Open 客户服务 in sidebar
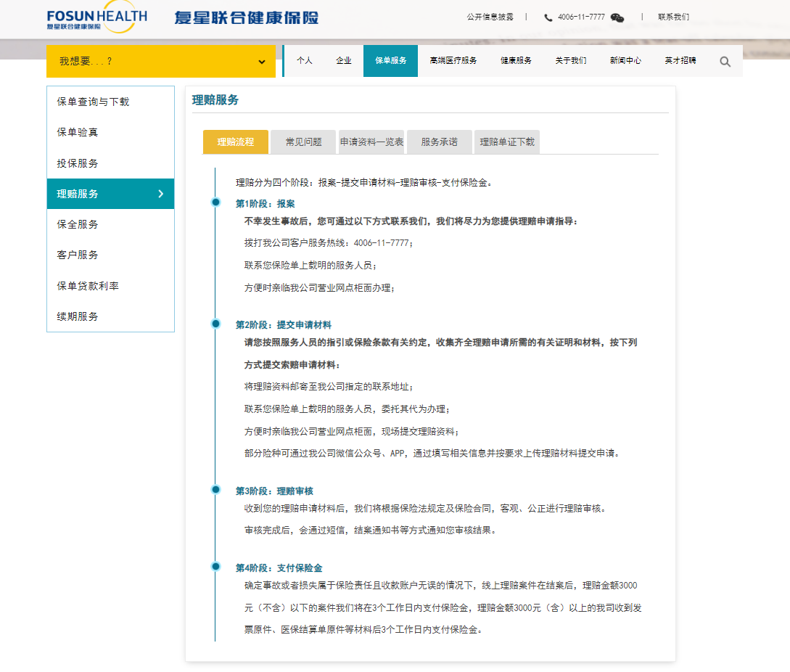Image resolution: width=790 pixels, height=672 pixels. tap(110, 255)
